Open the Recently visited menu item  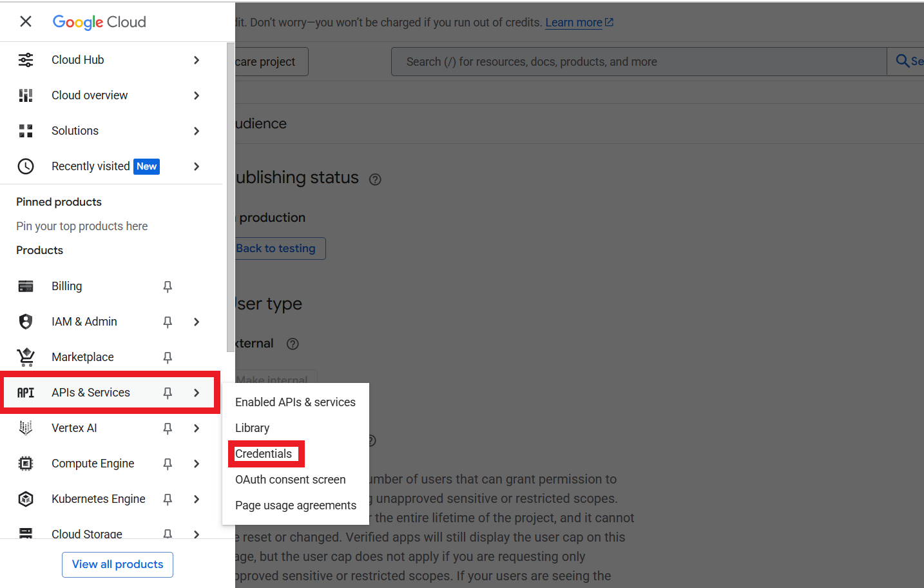pos(91,166)
